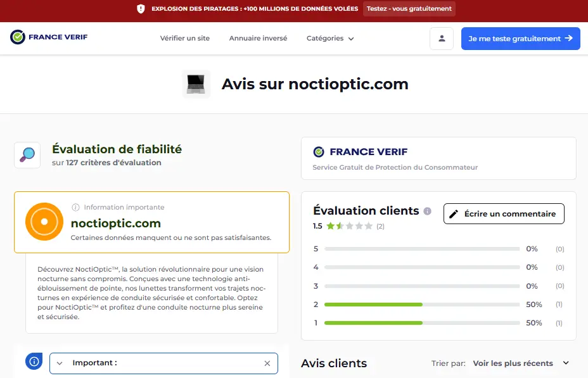Click the magnifying glass fiabilité icon
This screenshot has width=588, height=378.
pos(27,154)
